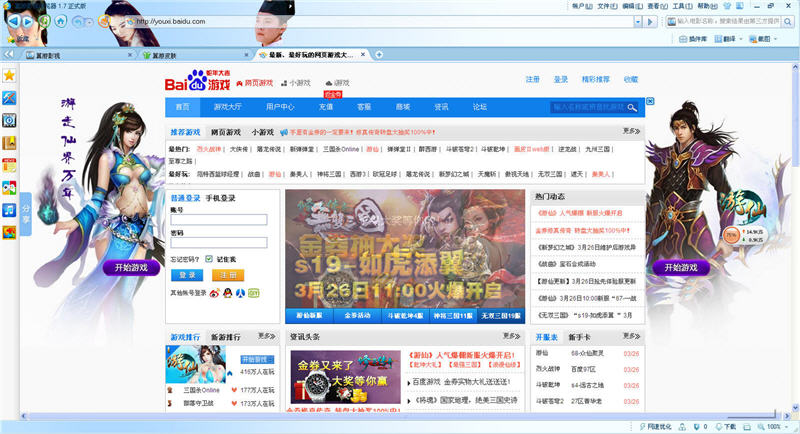800x434 pixels.
Task: Click the blue 登录 login button
Action: coord(187,275)
